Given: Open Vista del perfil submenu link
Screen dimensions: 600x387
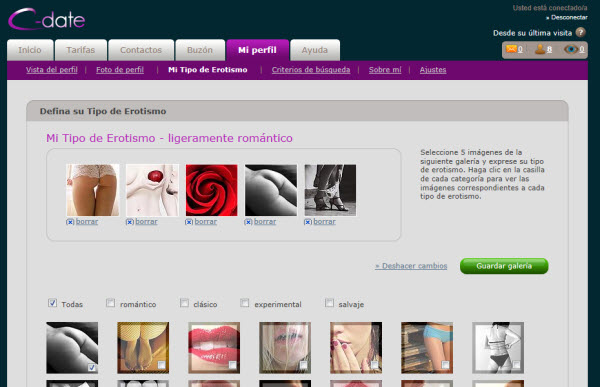Looking at the screenshot, I should pos(52,70).
